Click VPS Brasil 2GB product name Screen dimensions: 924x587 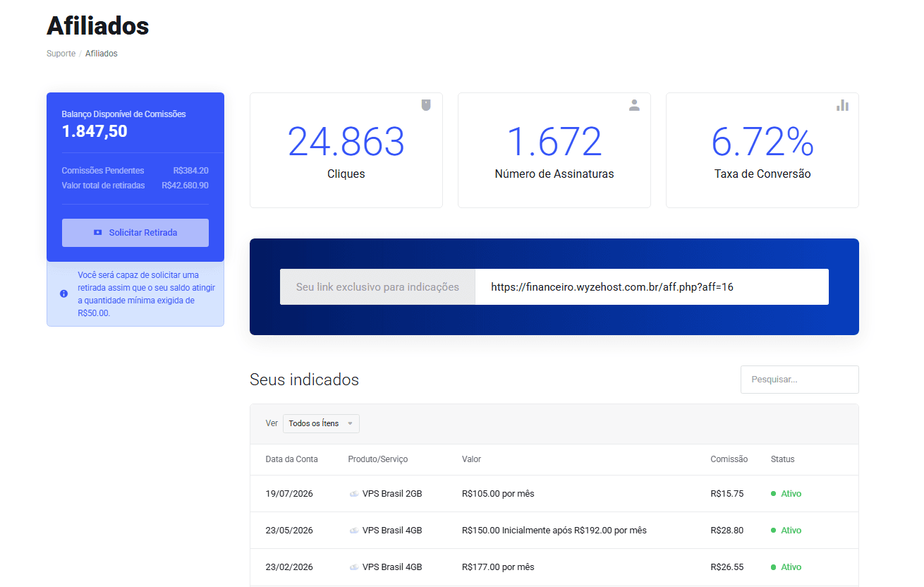pos(392,494)
